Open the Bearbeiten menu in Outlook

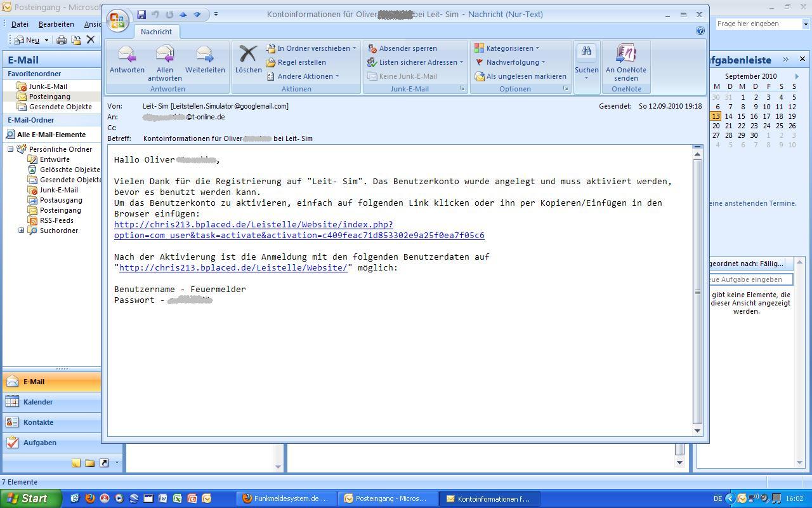[56, 24]
